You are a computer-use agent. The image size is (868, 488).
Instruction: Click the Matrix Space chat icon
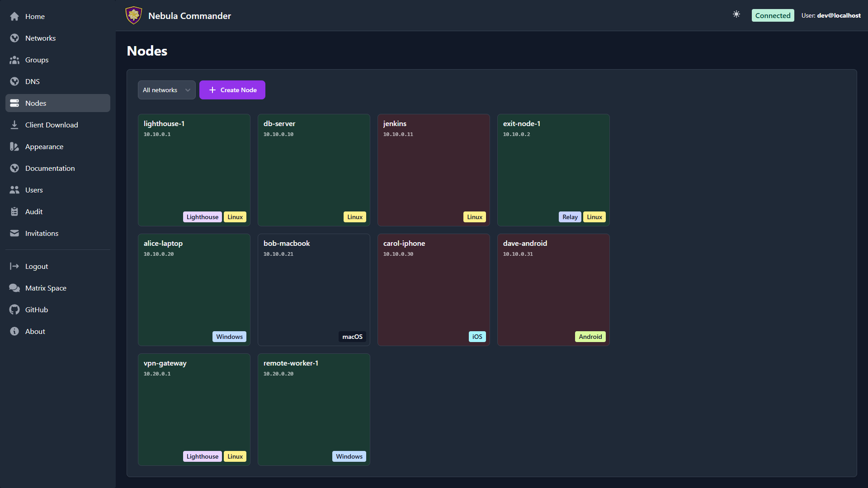pos(14,288)
